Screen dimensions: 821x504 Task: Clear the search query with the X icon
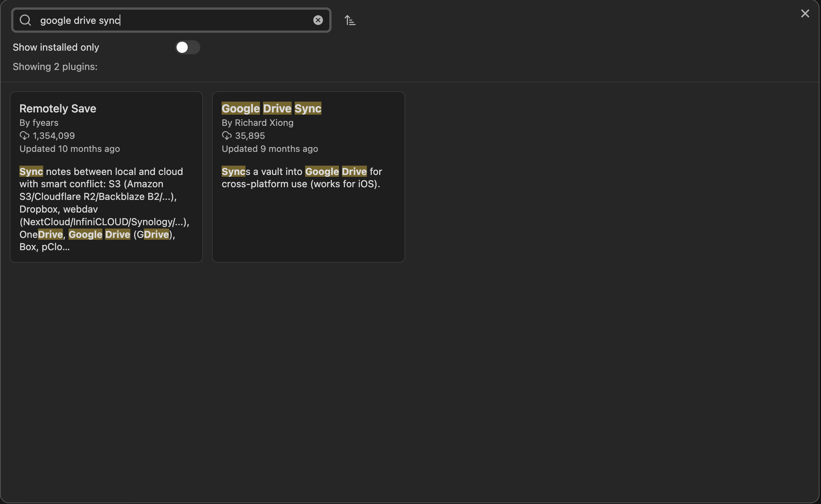pos(318,20)
